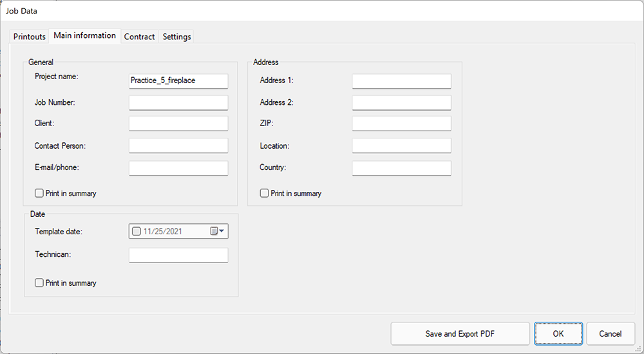The height and width of the screenshot is (354, 644).
Task: Open the Contract tab
Action: (139, 37)
